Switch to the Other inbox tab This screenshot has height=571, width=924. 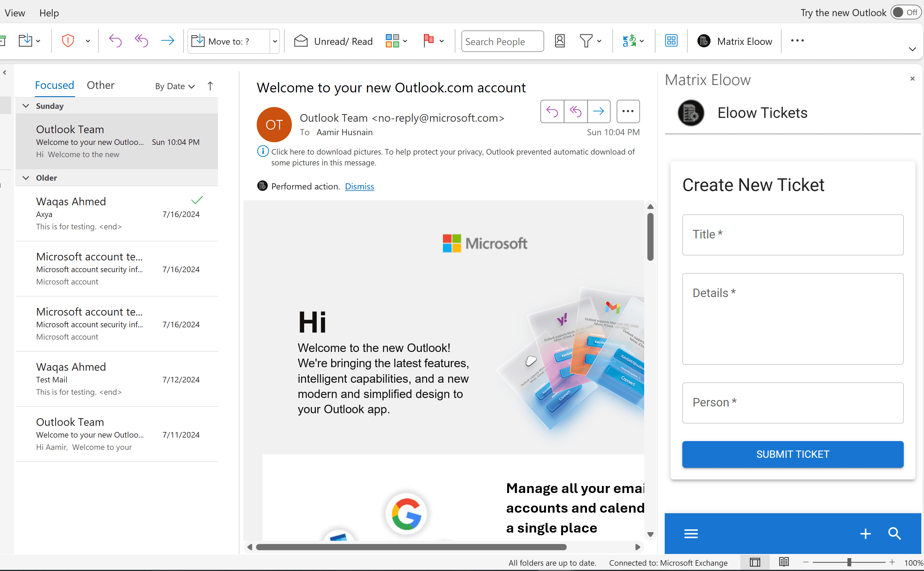(x=100, y=85)
